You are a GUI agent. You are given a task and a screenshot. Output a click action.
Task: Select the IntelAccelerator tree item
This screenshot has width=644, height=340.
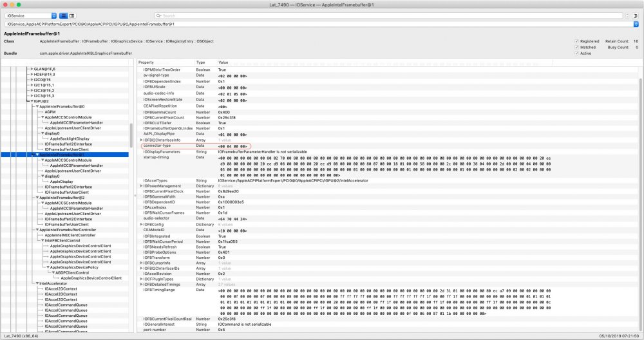[54, 283]
